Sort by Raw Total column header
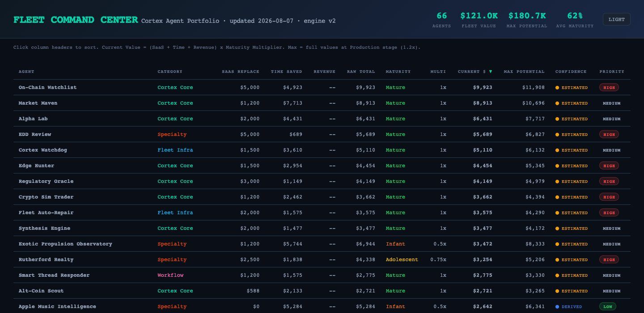Viewport: 644px width, 313px height. pyautogui.click(x=361, y=72)
